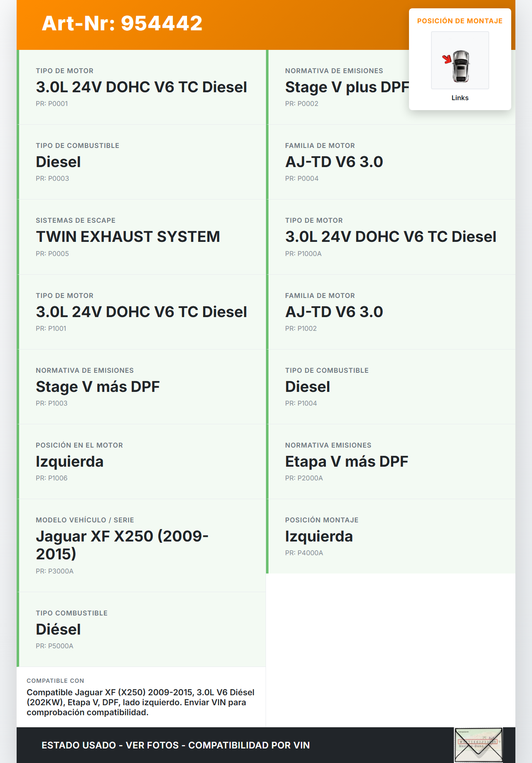Click the Diesel value with PR: P0003
The image size is (532, 763).
58,162
